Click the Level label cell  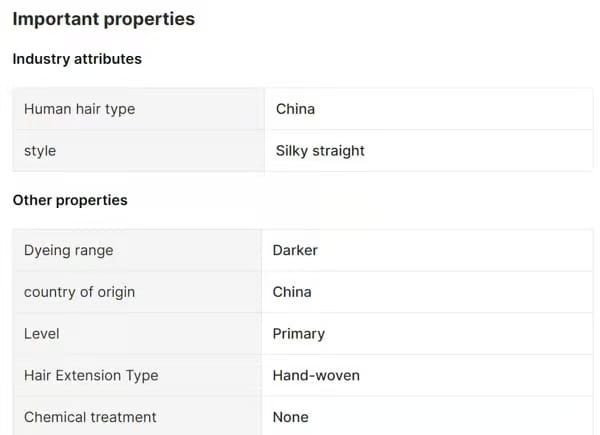(x=42, y=334)
